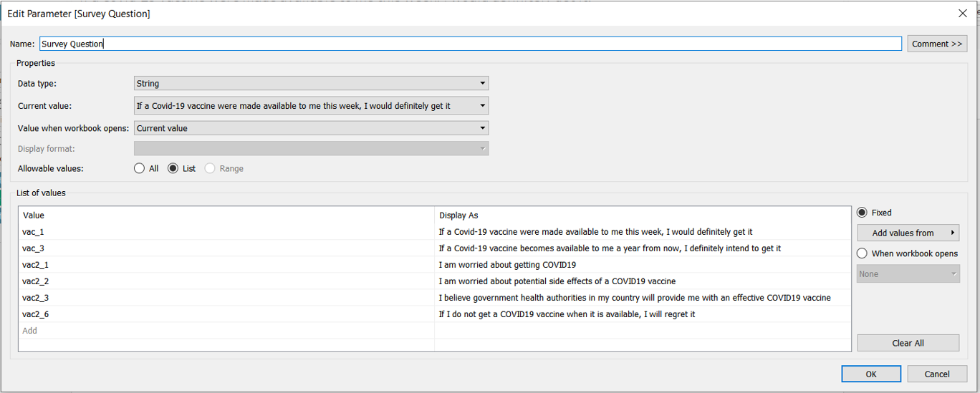Click the Value column header
The width and height of the screenshot is (980, 393).
(x=226, y=215)
